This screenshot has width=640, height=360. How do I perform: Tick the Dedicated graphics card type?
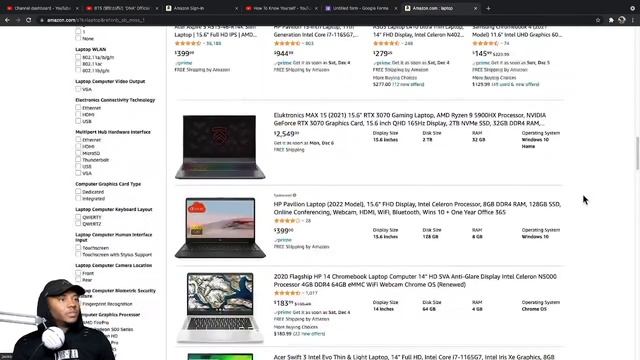tap(78, 191)
